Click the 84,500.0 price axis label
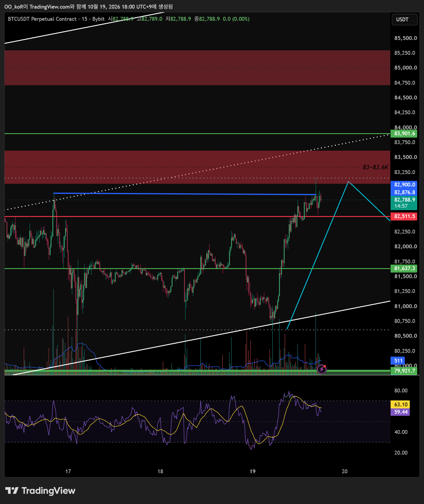 point(405,98)
